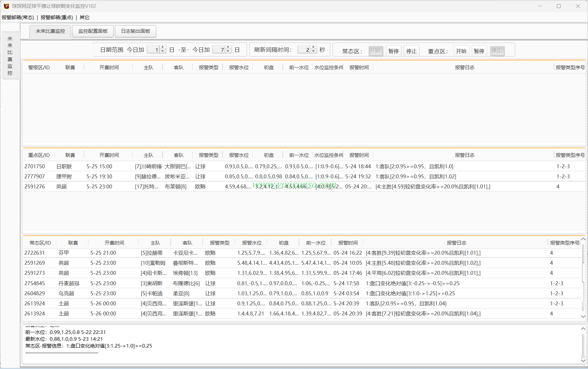Open the 报警邮箱(常态) menu
The height and width of the screenshot is (369, 588).
tap(18, 18)
